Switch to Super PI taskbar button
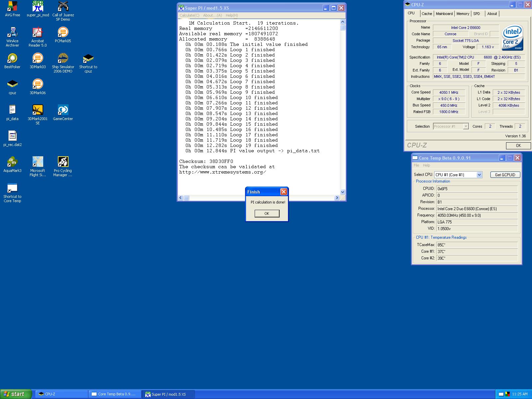The width and height of the screenshot is (532, 399). [168, 394]
